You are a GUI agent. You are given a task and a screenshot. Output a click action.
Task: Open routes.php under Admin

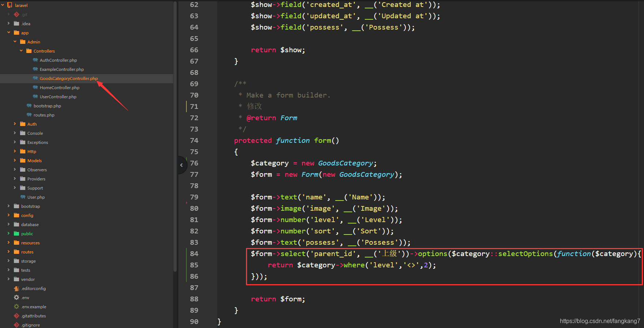pyautogui.click(x=44, y=115)
